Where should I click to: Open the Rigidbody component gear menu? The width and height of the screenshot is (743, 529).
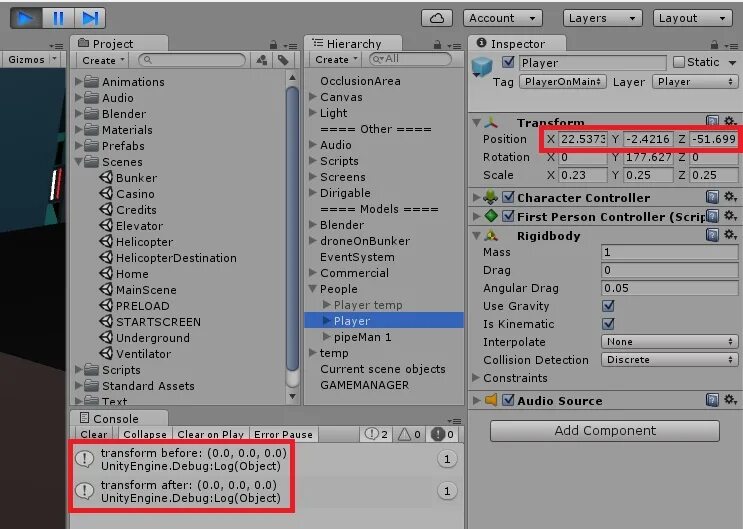tap(730, 234)
